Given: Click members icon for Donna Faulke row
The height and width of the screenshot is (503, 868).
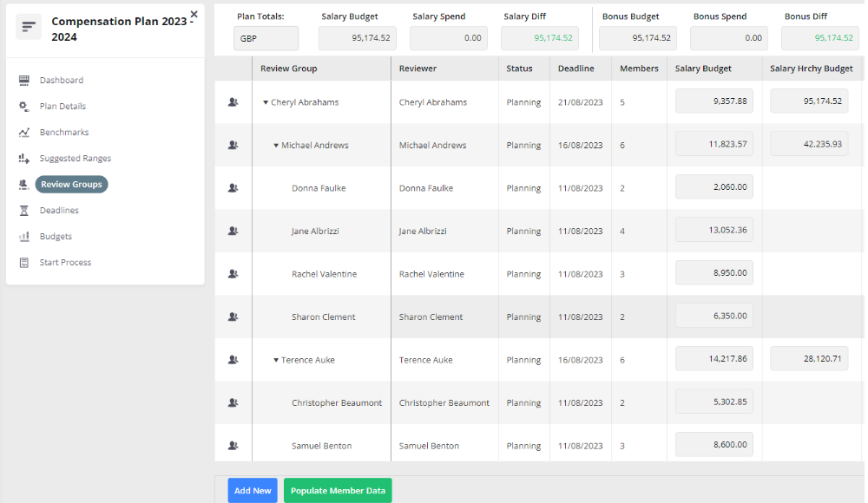Looking at the screenshot, I should [x=233, y=188].
